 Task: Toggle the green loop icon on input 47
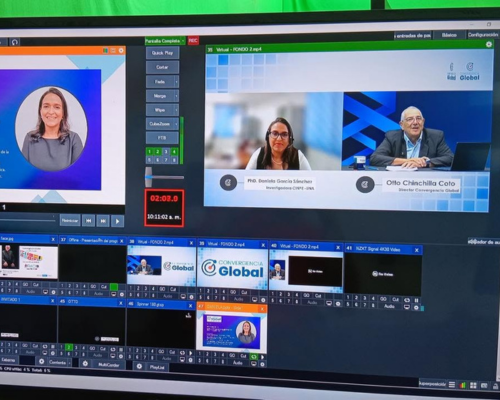[254, 356]
